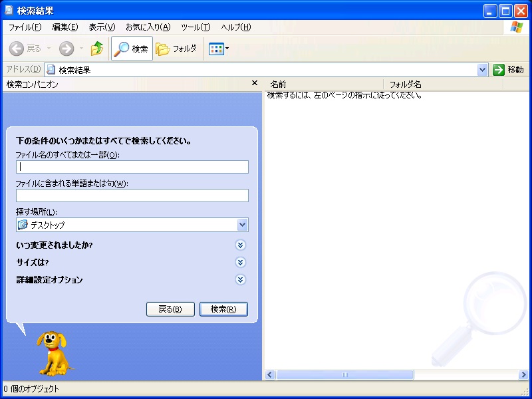Open the ファイル menu
Viewport: 532px width, 399px height.
pos(25,27)
